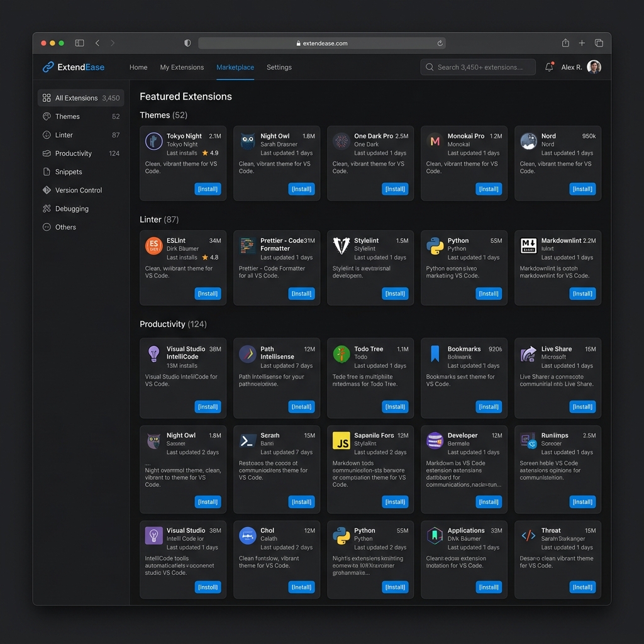Open Alex R. profile avatar
This screenshot has height=644, width=644.
point(594,67)
